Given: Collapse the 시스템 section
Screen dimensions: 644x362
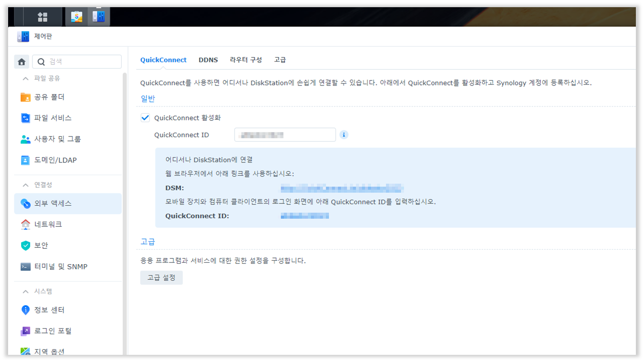Looking at the screenshot, I should (x=26, y=291).
